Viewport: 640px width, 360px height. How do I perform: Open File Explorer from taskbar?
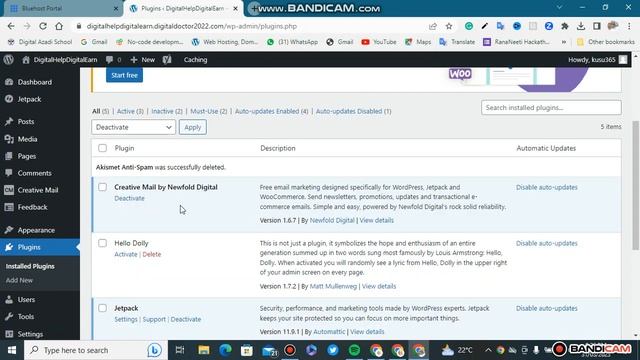point(204,350)
